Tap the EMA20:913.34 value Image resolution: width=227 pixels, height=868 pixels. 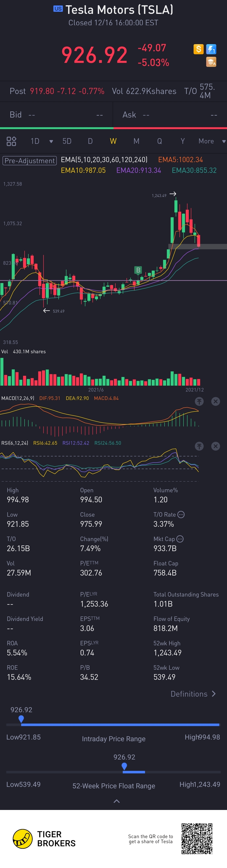tap(139, 171)
